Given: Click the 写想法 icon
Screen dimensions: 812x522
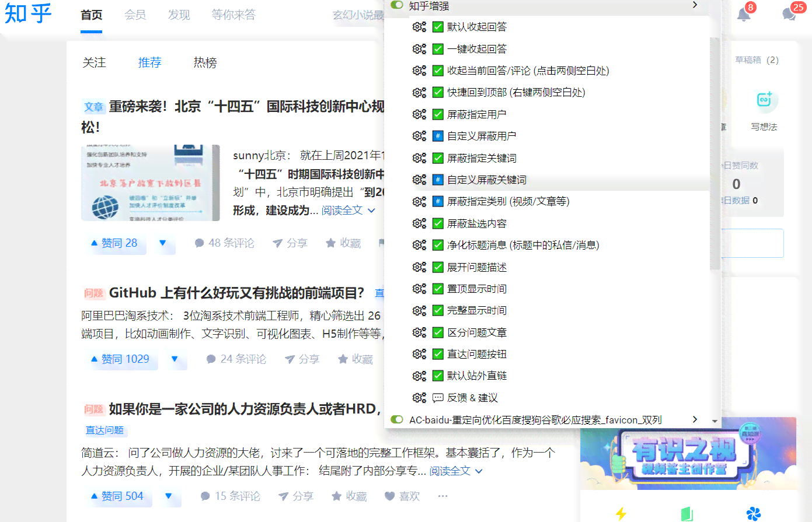Looking at the screenshot, I should tap(764, 100).
